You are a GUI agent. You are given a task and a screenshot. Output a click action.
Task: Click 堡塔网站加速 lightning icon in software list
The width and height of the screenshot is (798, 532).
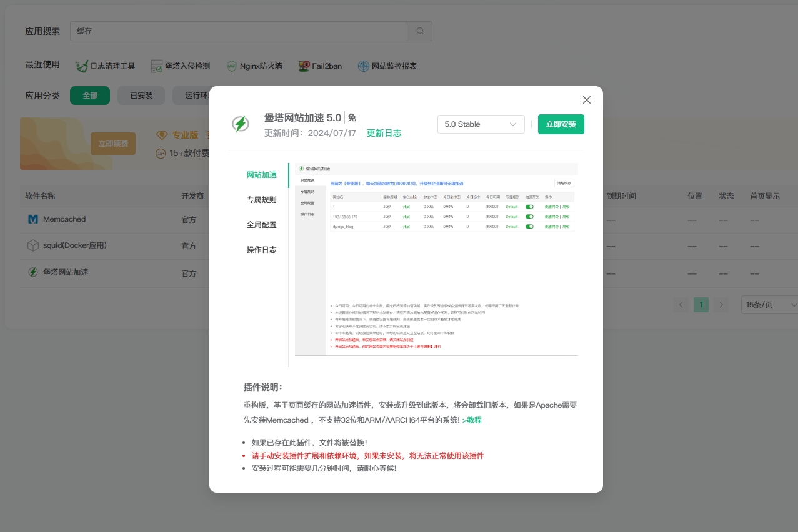[x=33, y=272]
